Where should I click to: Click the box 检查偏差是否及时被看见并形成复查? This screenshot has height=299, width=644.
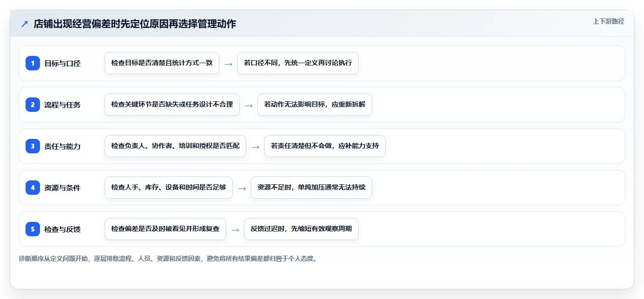[165, 229]
